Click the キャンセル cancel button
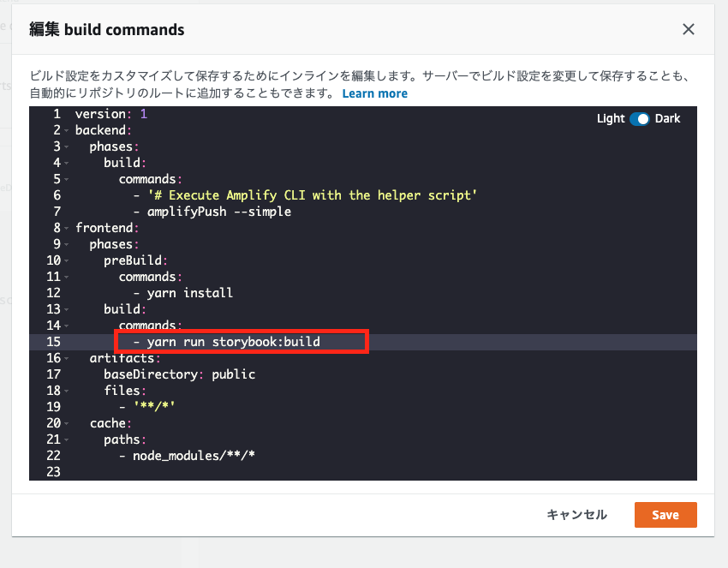The image size is (728, 568). 576,515
